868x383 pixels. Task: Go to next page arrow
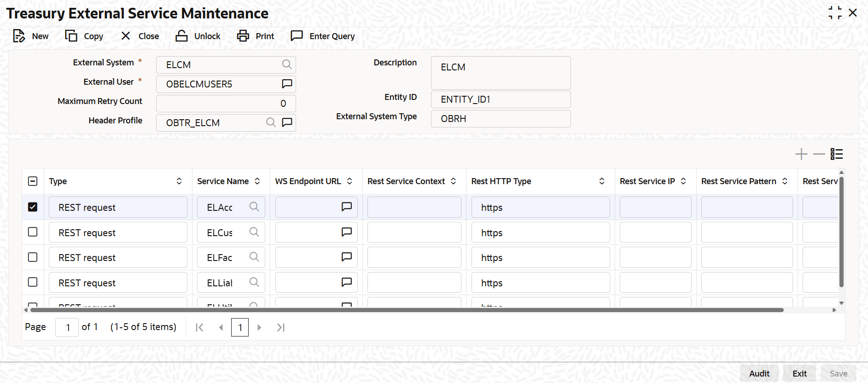pyautogui.click(x=259, y=327)
